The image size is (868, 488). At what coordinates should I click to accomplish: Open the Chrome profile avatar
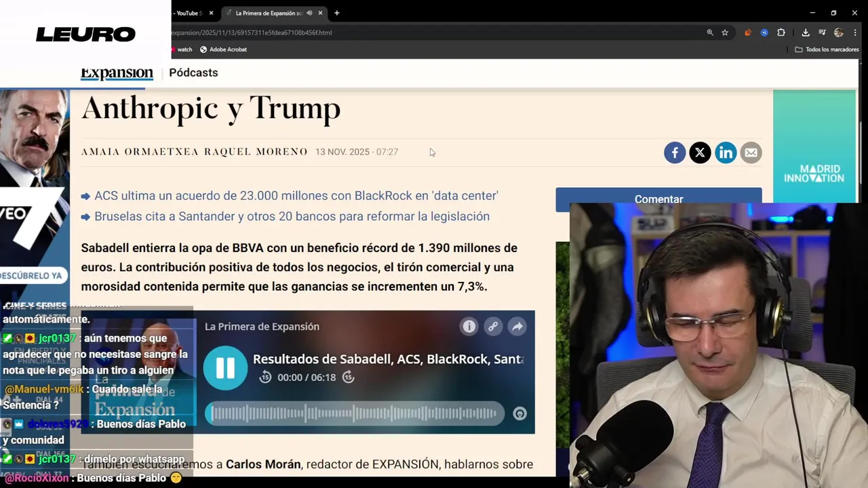pos(839,33)
